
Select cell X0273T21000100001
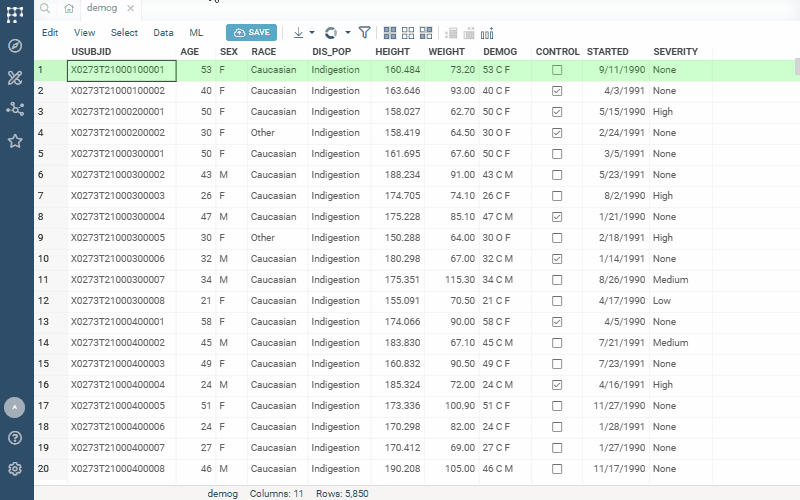(x=122, y=70)
